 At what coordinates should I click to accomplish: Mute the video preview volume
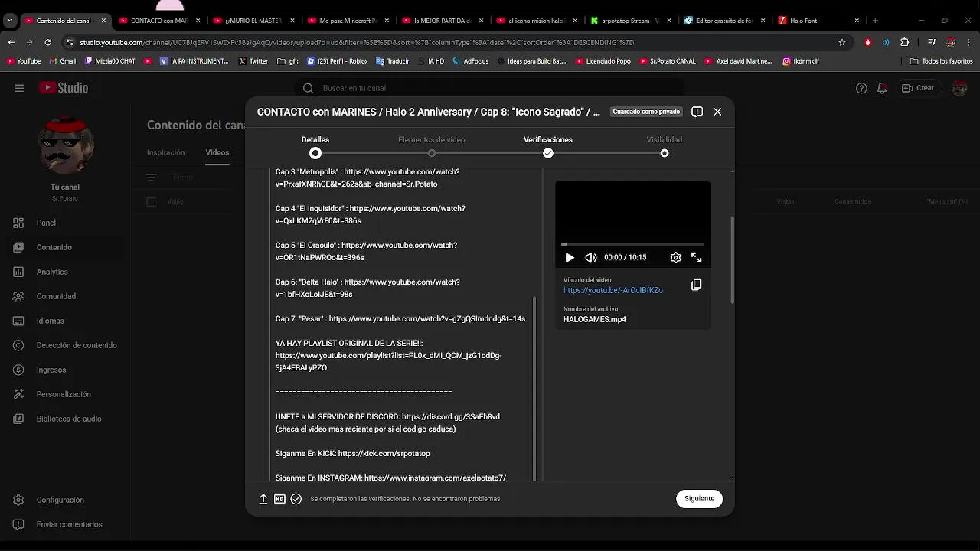point(591,258)
